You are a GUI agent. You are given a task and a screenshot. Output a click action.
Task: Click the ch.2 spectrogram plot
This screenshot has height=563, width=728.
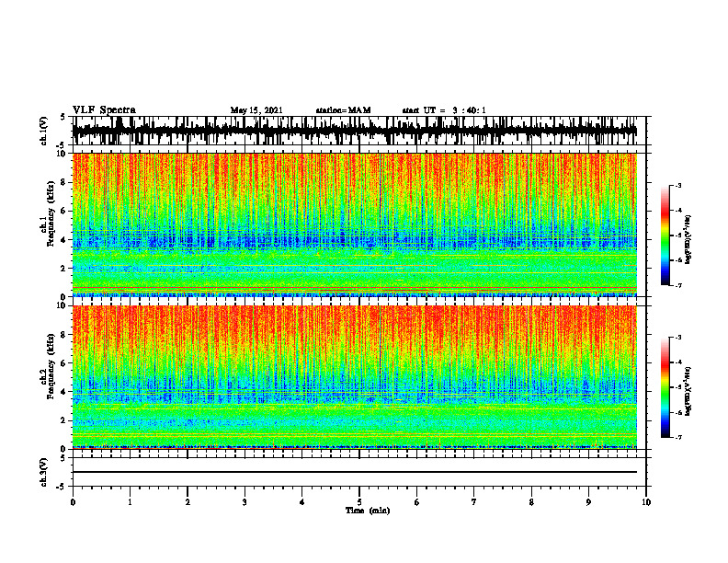click(x=354, y=377)
